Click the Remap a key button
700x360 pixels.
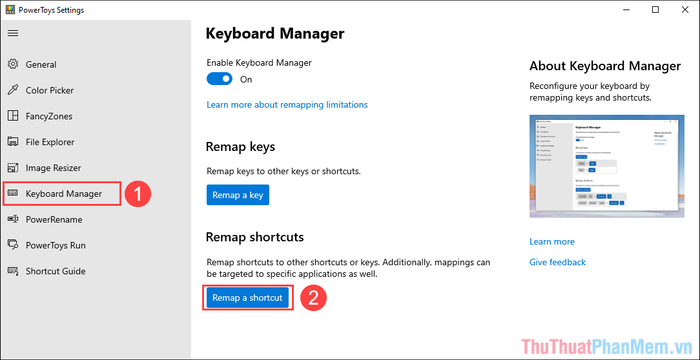coord(238,195)
